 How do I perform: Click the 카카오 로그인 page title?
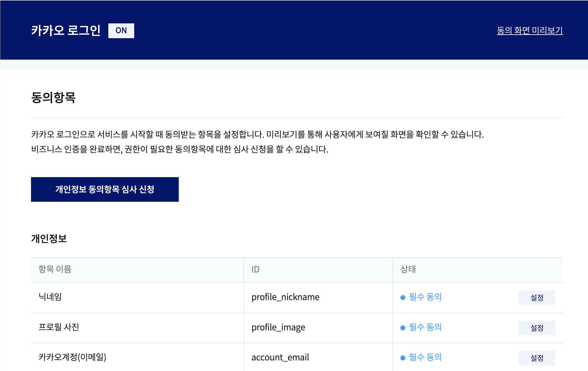(66, 31)
